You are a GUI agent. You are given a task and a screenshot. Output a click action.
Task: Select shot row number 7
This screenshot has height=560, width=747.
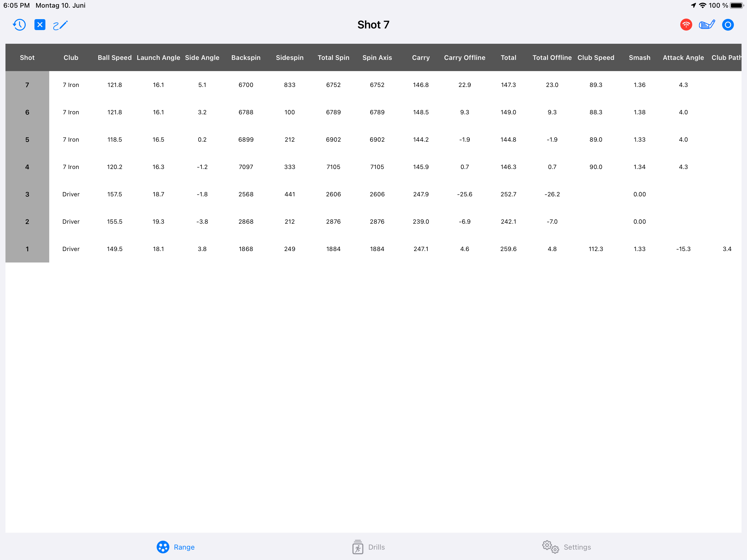pos(27,85)
